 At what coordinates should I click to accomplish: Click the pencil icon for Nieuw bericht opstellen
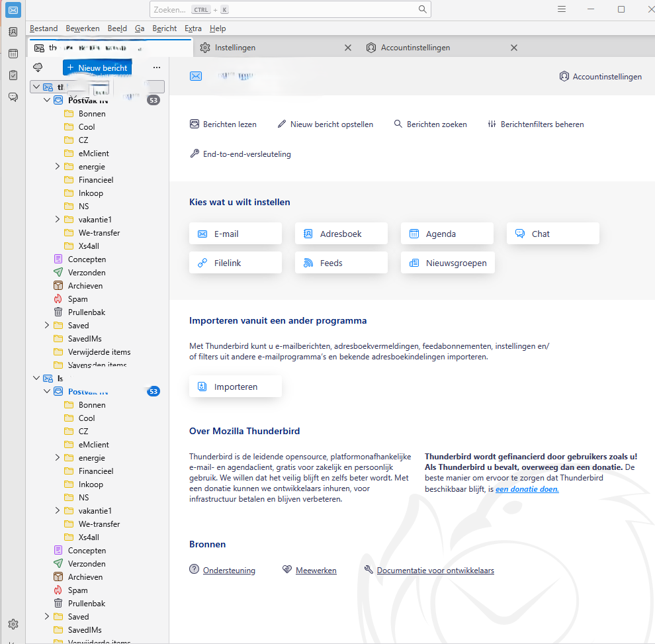point(282,124)
